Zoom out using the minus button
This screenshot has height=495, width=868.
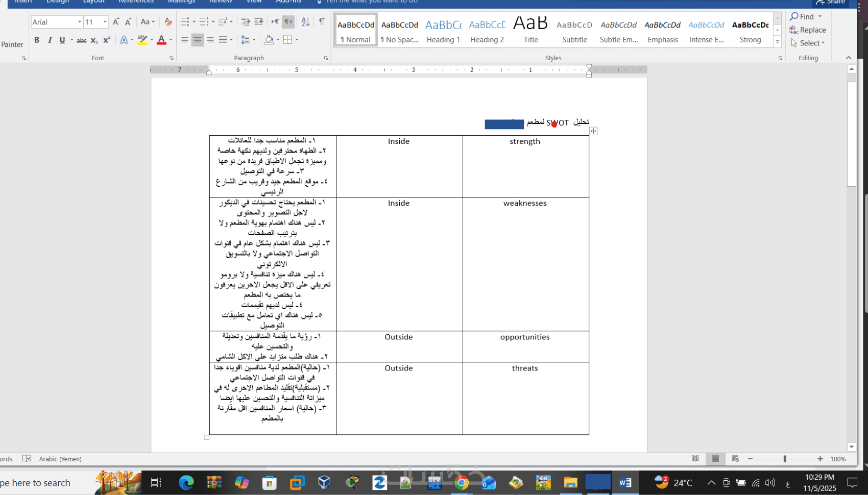pyautogui.click(x=750, y=459)
